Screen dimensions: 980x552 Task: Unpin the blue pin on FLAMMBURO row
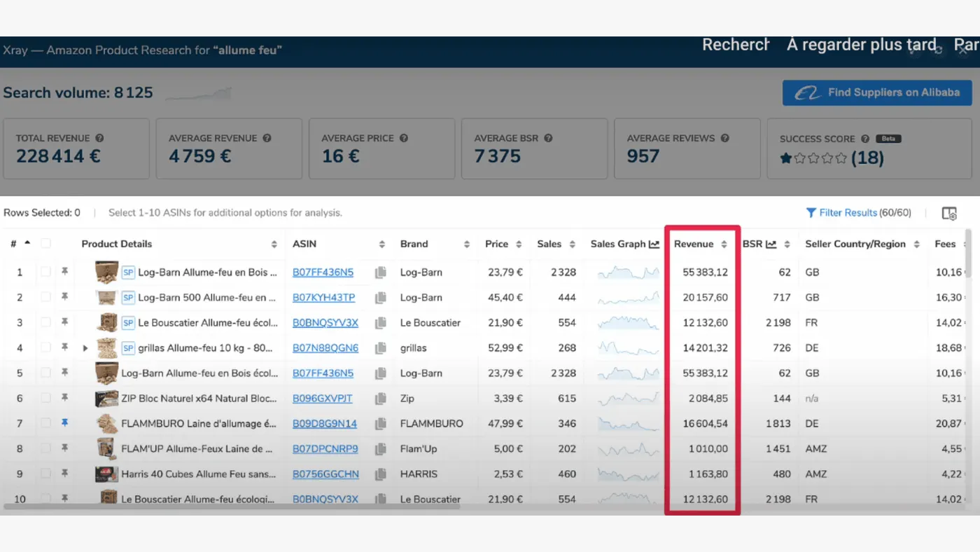(65, 423)
